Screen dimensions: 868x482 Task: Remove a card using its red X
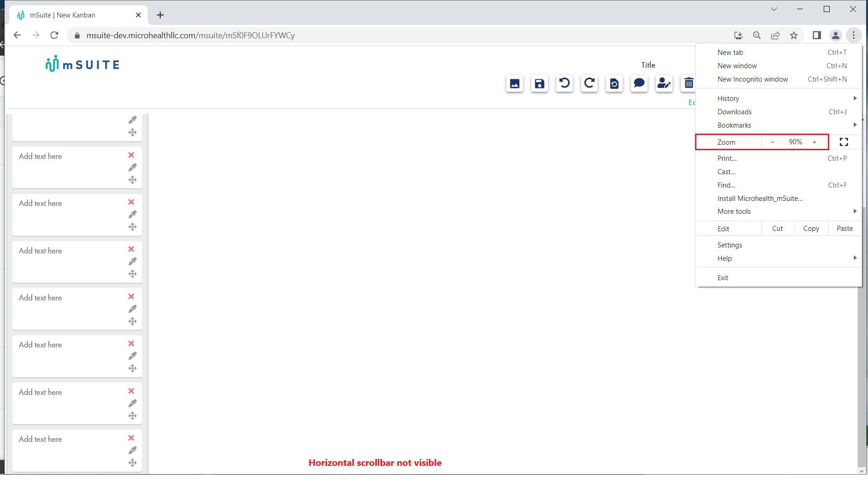[131, 155]
